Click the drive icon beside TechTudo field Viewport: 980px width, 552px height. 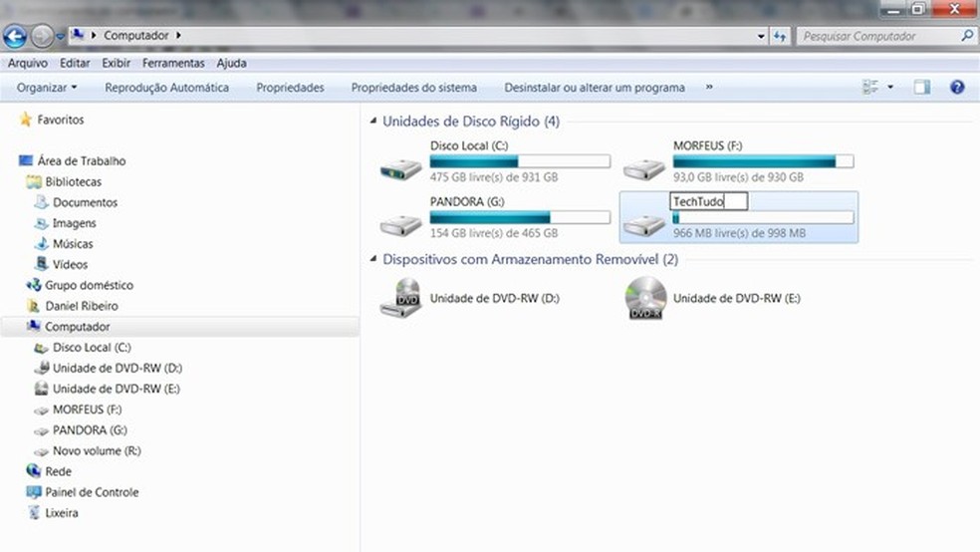644,224
